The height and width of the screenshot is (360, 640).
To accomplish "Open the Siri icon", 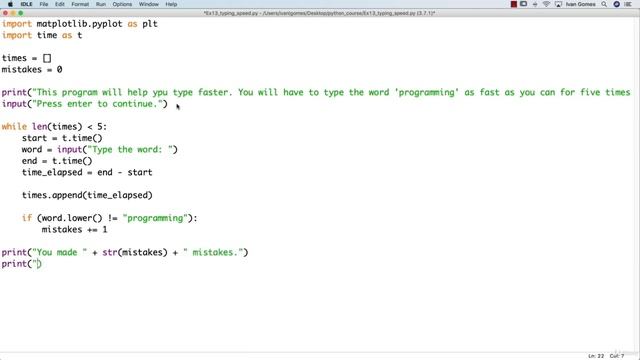I will point(617,4).
